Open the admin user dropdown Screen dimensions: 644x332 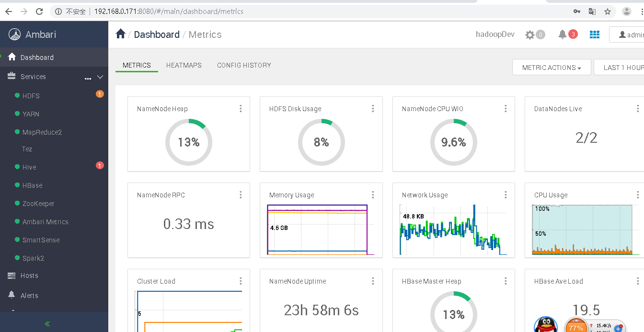(x=627, y=35)
